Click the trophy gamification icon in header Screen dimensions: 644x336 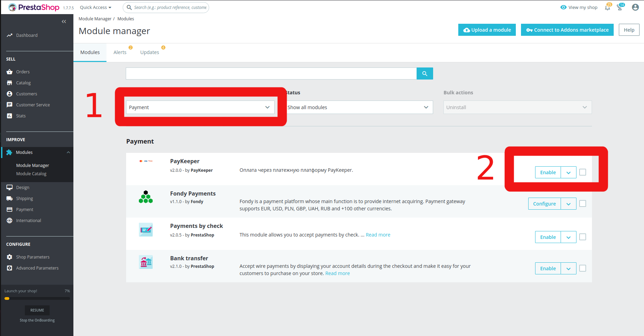point(620,8)
